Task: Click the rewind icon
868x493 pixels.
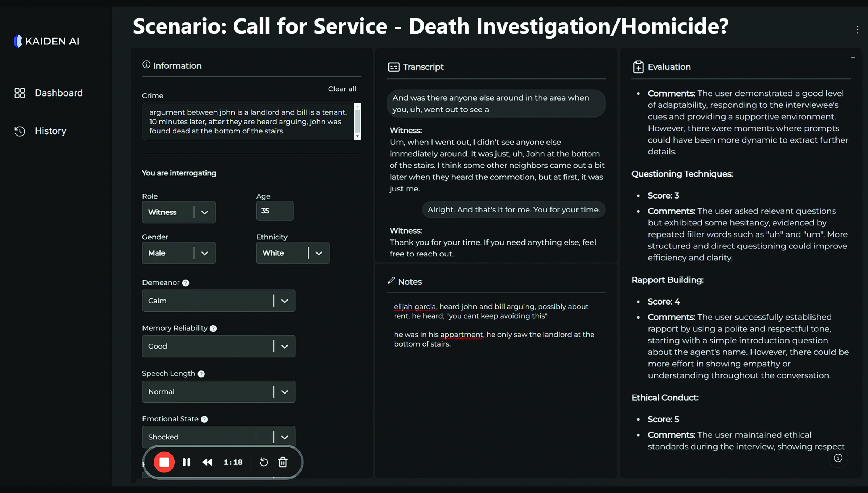Action: [207, 462]
